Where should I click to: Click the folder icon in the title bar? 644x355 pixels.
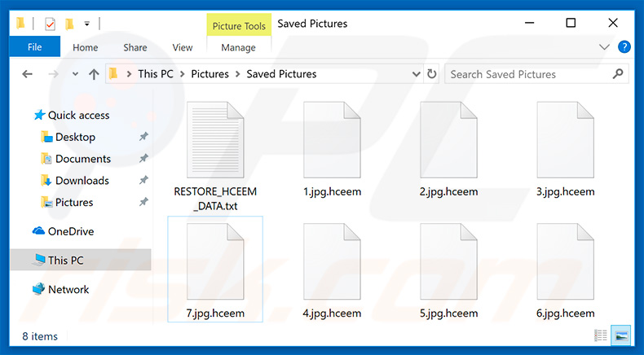pyautogui.click(x=20, y=24)
